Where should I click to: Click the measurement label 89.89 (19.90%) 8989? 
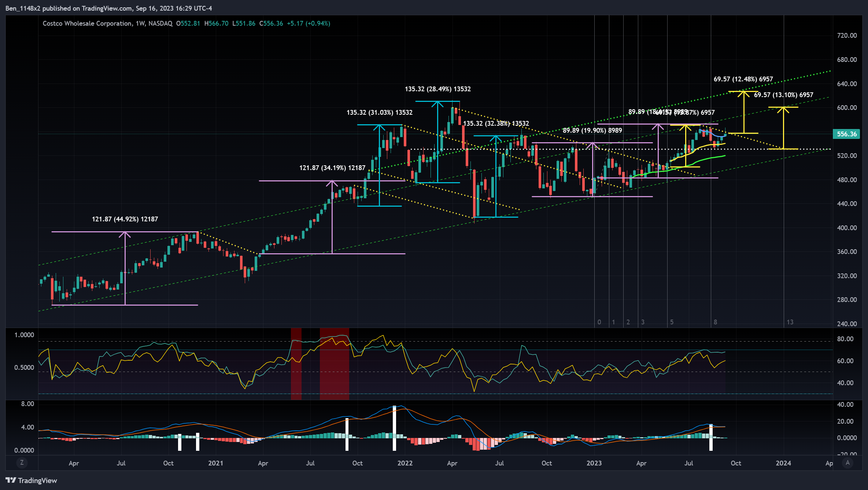pos(592,130)
